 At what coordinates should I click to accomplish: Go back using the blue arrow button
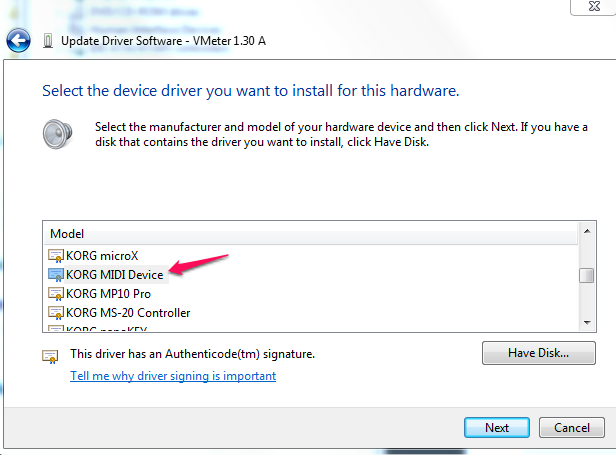(18, 40)
